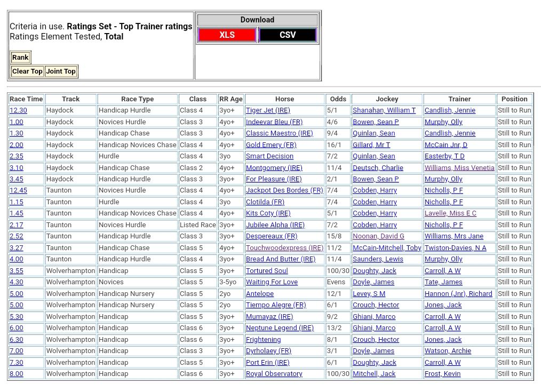Choose the Joint Top button
Screen dimensions: 541x392
61,71
